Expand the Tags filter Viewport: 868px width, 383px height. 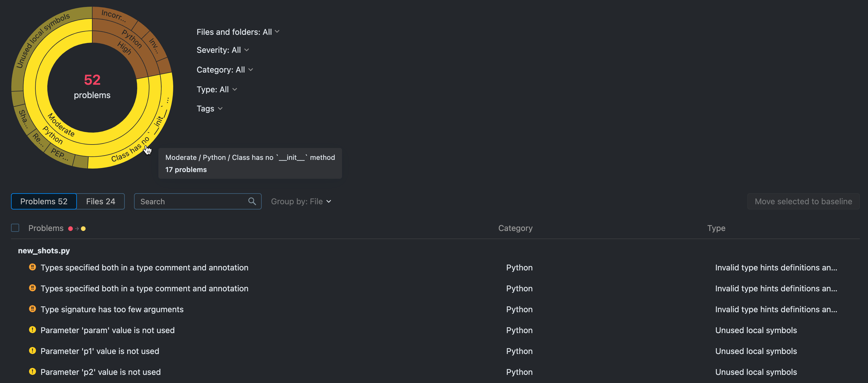pos(209,109)
